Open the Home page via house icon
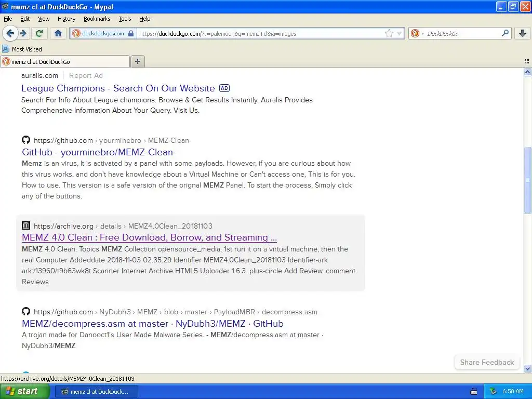 (x=58, y=33)
